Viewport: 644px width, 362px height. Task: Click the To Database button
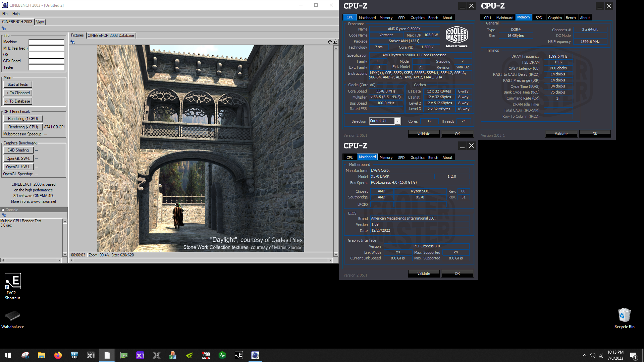pos(18,101)
